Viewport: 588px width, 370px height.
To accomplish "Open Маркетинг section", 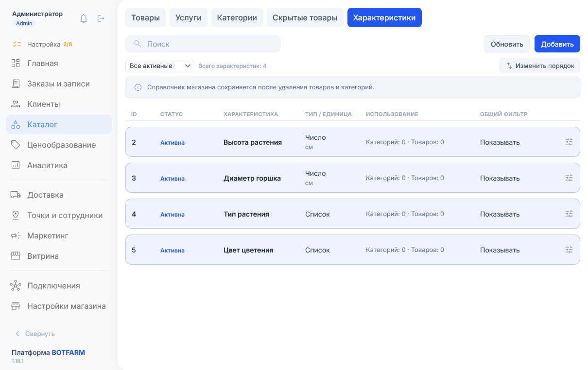I will pyautogui.click(x=59, y=235).
